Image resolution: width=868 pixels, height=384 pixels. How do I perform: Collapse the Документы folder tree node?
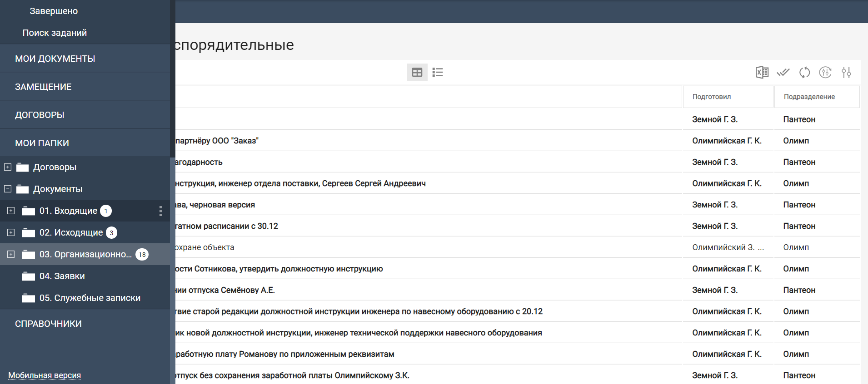click(8, 189)
